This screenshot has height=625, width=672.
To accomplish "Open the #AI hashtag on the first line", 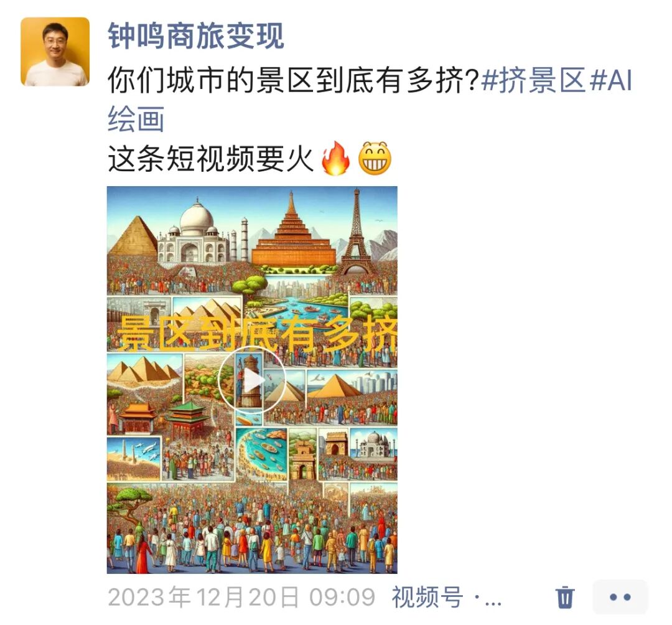I will pyautogui.click(x=612, y=80).
